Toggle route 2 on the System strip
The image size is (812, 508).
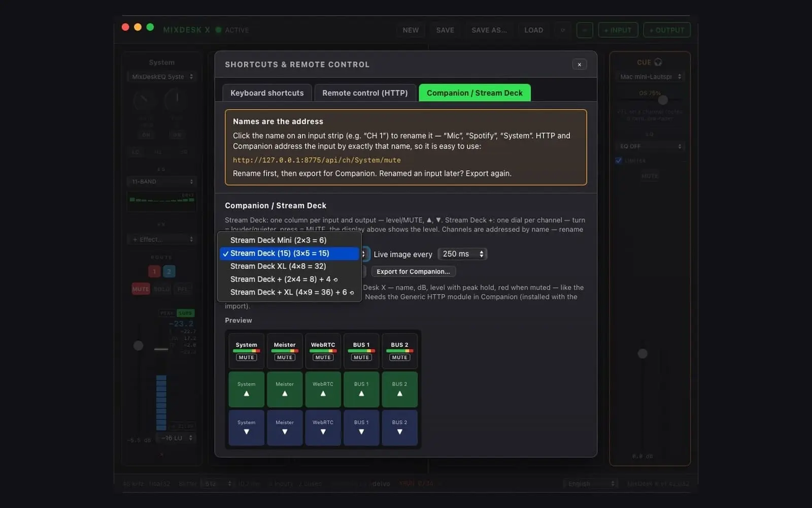169,271
